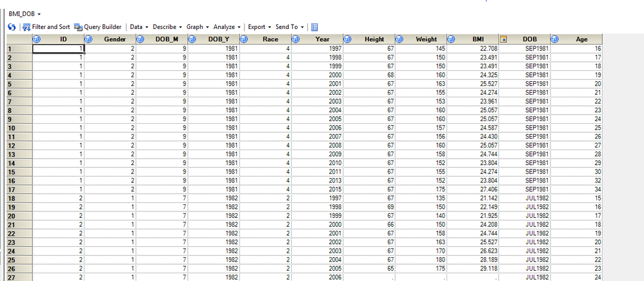Click numeric type icon of Age column
Viewport: 644px width, 281px height.
554,39
